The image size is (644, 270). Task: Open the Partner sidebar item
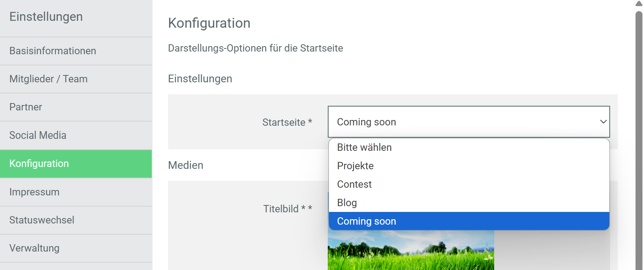click(x=26, y=107)
